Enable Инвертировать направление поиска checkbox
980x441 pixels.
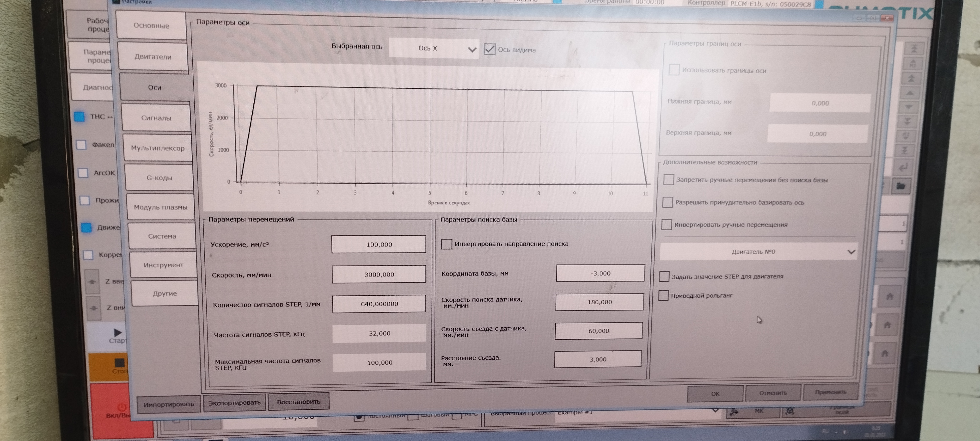447,244
